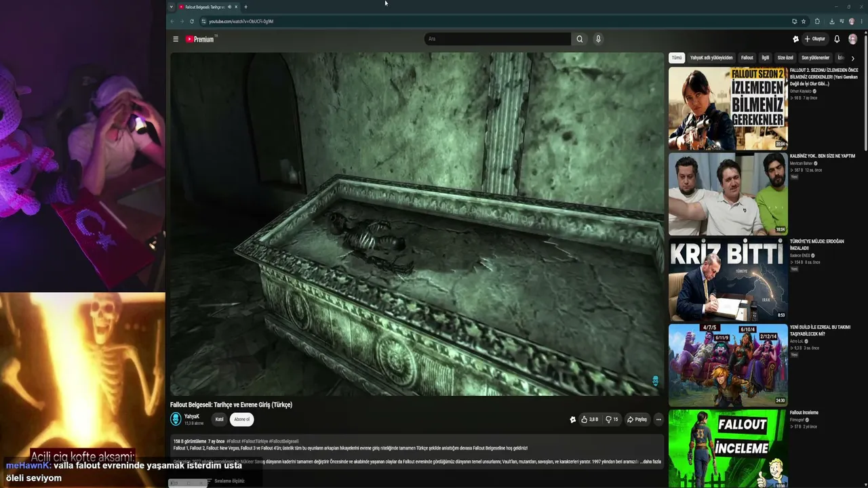The height and width of the screenshot is (488, 868).
Task: Open 'FALLOUT SEZON 2 İzlemeden Bilmeniz Gerekenler' thumbnail
Action: [728, 108]
